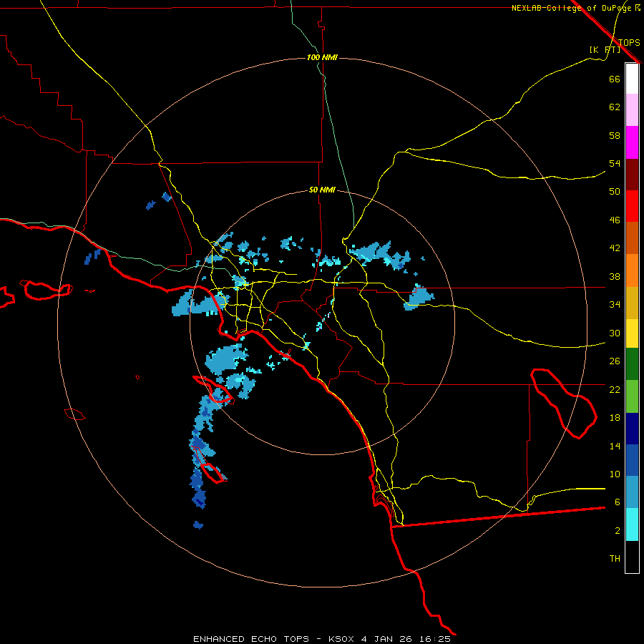
Task: Click the dark red 50 kft legend swatch
Action: (632, 175)
